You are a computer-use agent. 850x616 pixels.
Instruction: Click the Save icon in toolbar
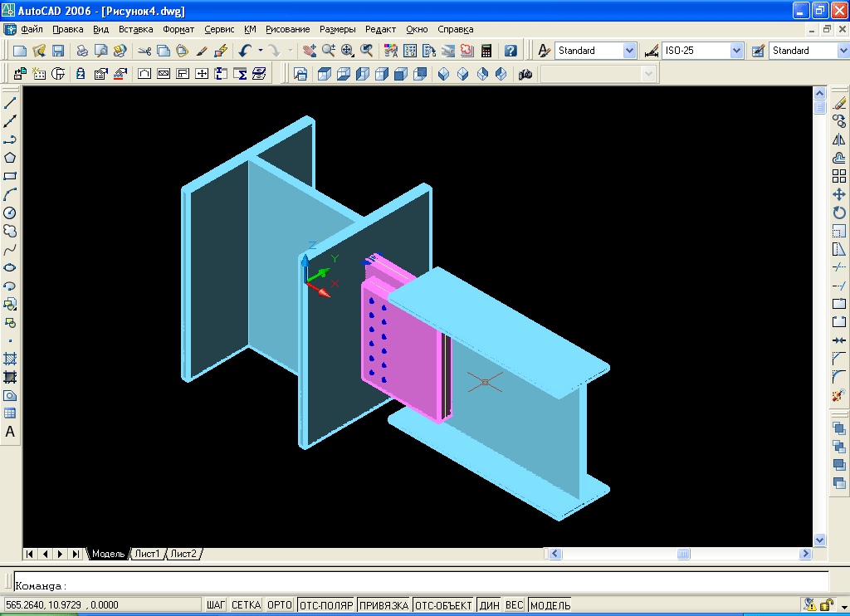point(58,51)
